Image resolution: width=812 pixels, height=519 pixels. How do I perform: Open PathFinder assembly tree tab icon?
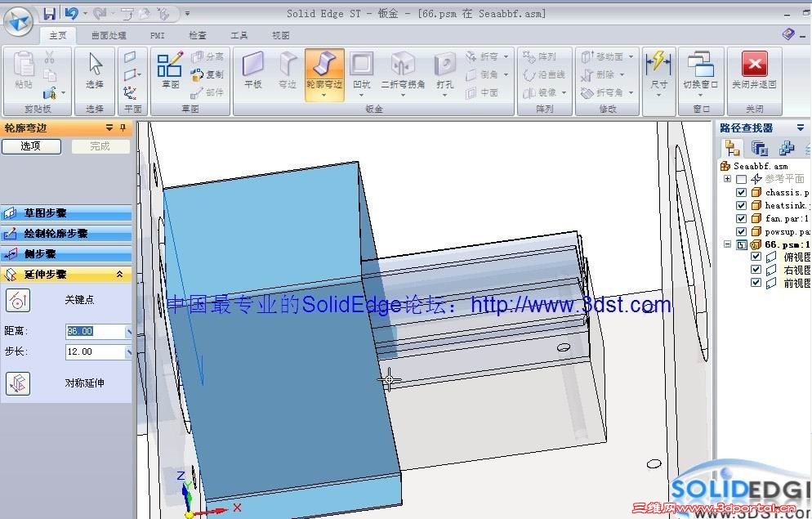(732, 148)
